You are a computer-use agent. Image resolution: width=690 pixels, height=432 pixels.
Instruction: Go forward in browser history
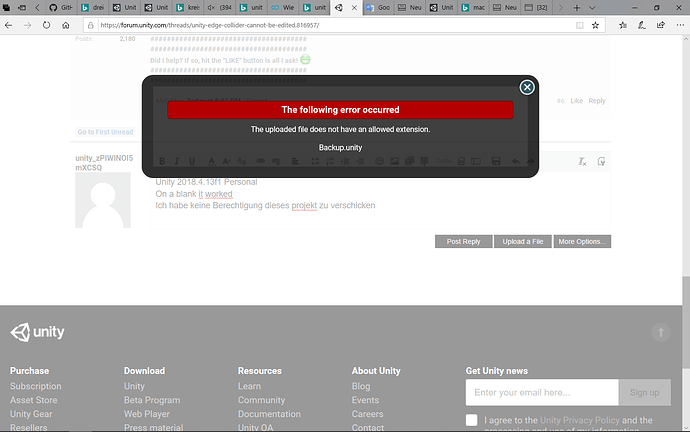click(x=27, y=26)
